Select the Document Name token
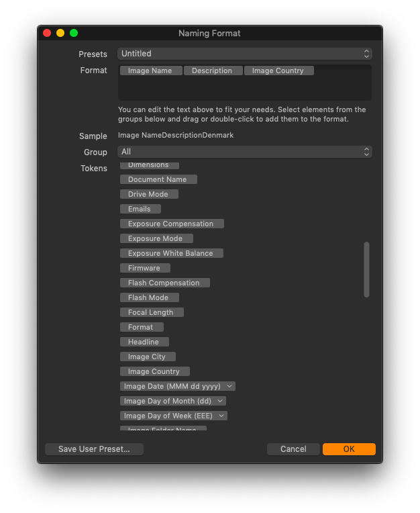This screenshot has height=513, width=420. (x=158, y=179)
